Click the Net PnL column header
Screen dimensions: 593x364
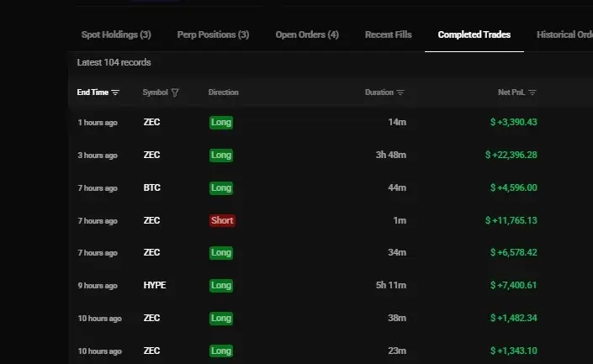pyautogui.click(x=511, y=92)
